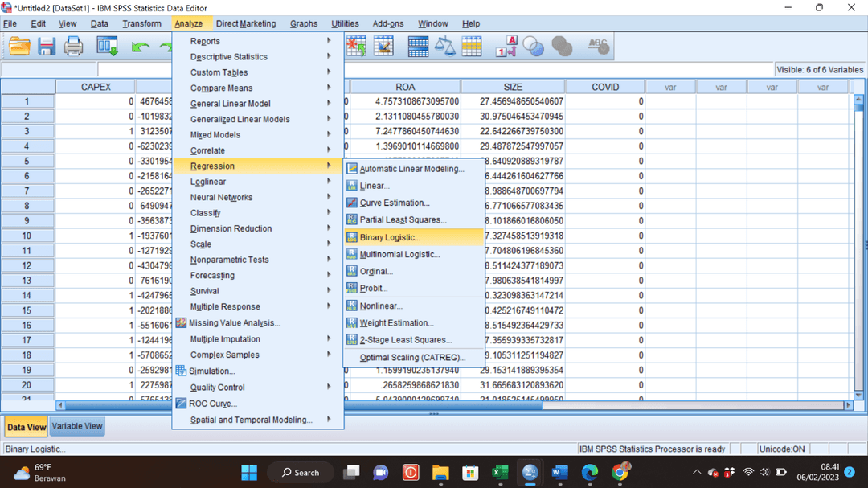
Task: Open Google Chrome from the taskbar
Action: click(x=620, y=473)
